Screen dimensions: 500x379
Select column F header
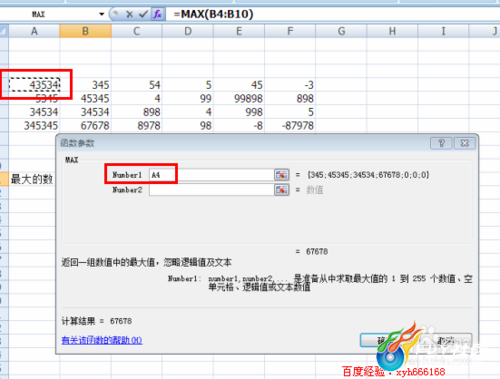tap(290, 31)
